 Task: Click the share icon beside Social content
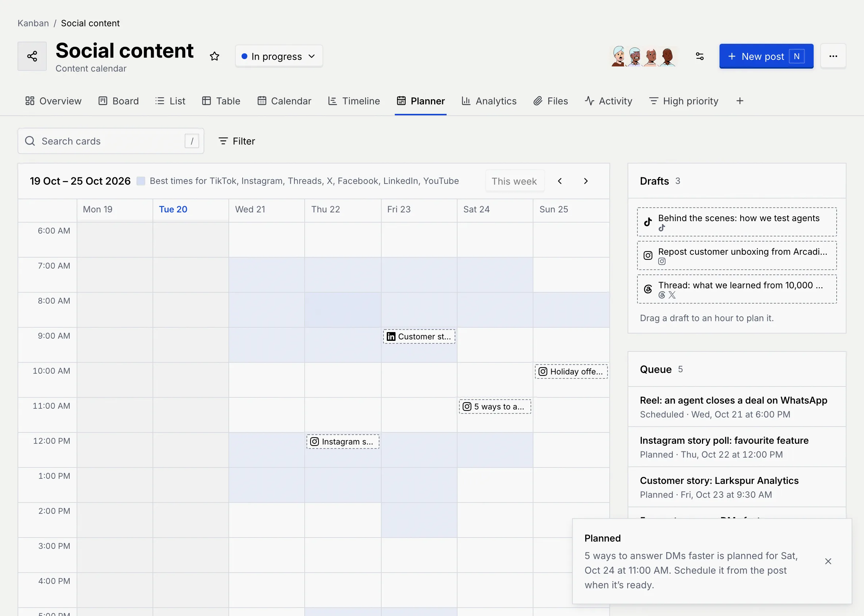pos(32,56)
